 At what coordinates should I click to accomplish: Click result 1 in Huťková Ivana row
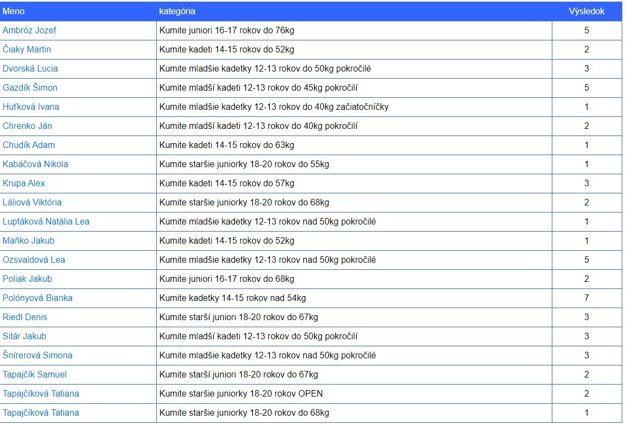[x=587, y=107]
